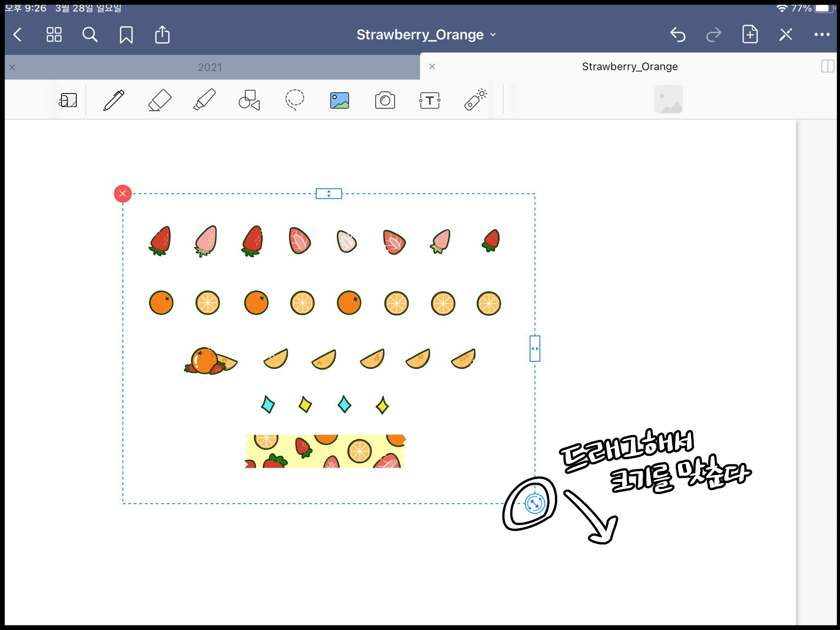Select the Pen tool

point(114,100)
